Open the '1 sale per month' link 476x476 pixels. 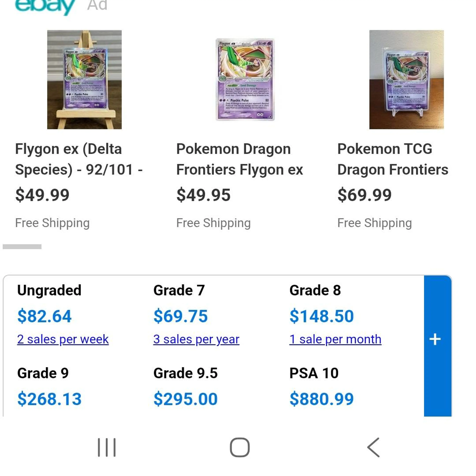[x=335, y=339]
